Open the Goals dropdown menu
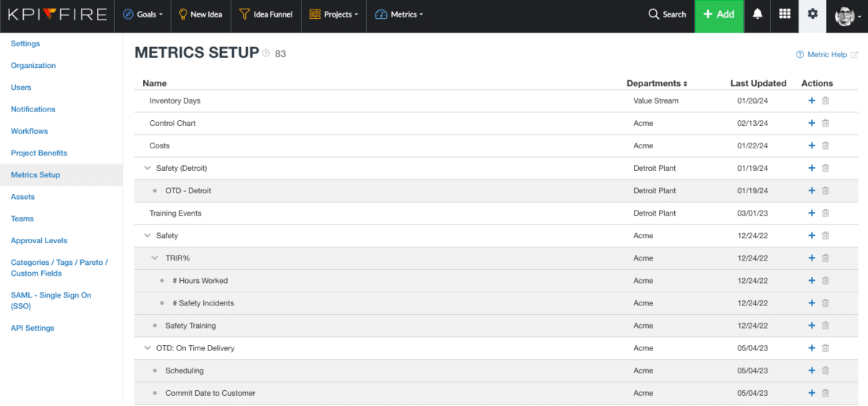This screenshot has height=406, width=868. [142, 14]
